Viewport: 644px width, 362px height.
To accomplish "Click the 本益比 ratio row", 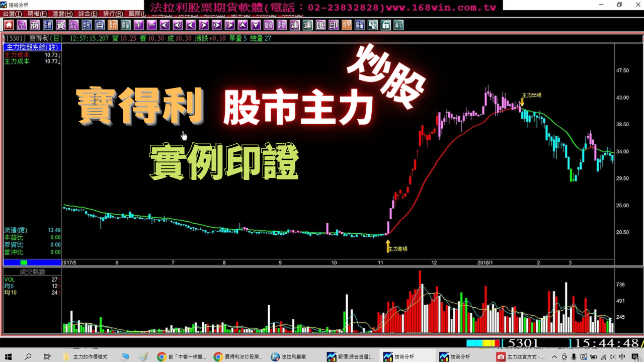I will point(32,237).
